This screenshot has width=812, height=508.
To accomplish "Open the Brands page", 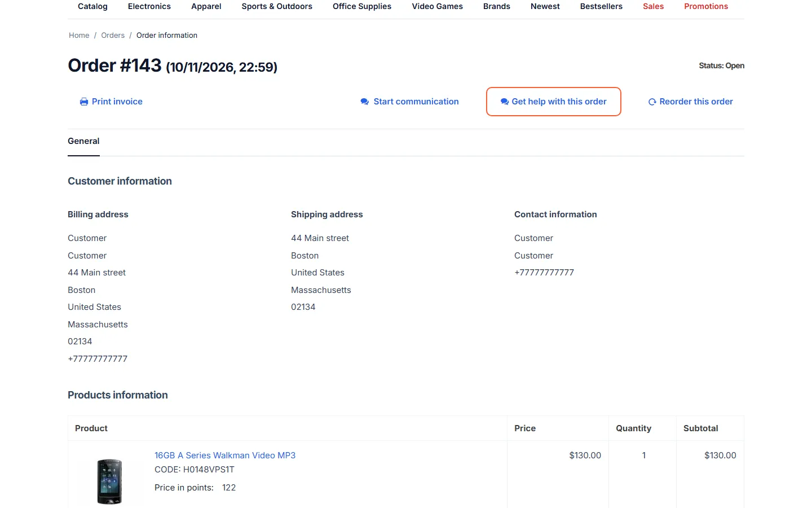I will tap(497, 6).
